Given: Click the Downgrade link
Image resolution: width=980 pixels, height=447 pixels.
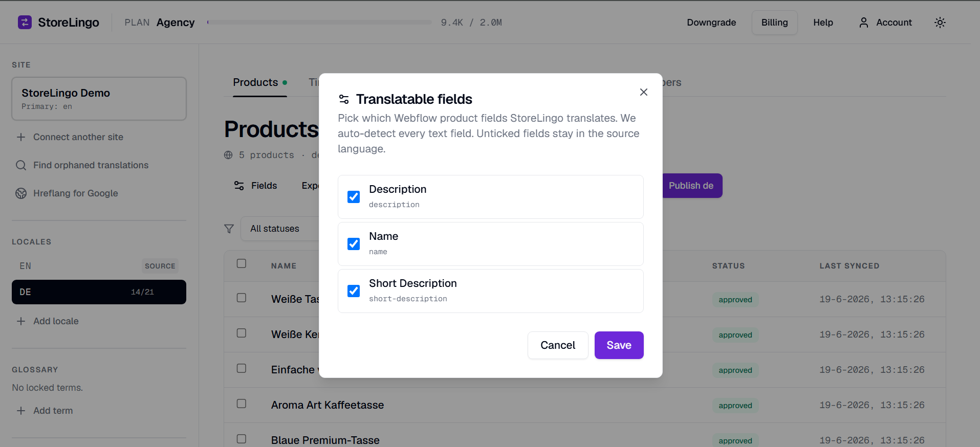Looking at the screenshot, I should 711,23.
